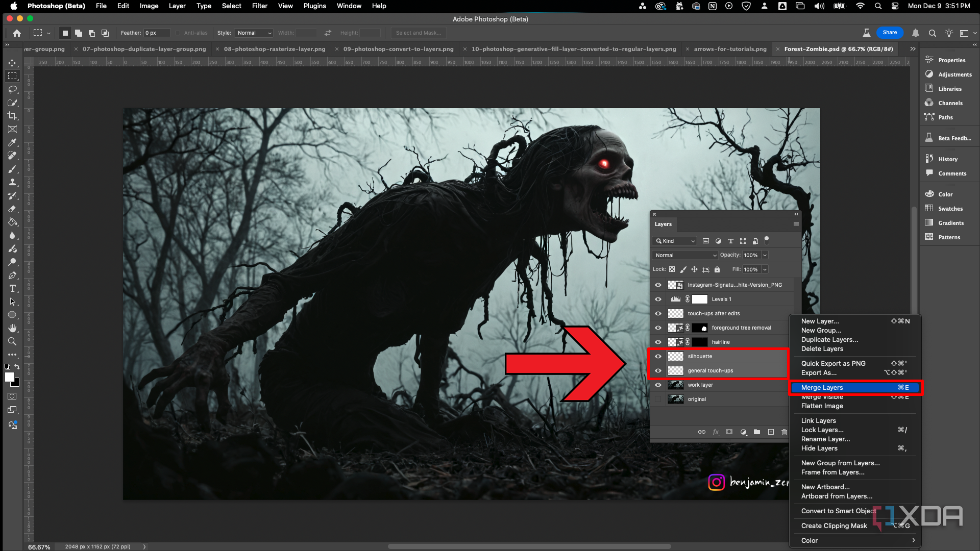Hide the work layer visibility eye
The width and height of the screenshot is (980, 551).
point(658,385)
